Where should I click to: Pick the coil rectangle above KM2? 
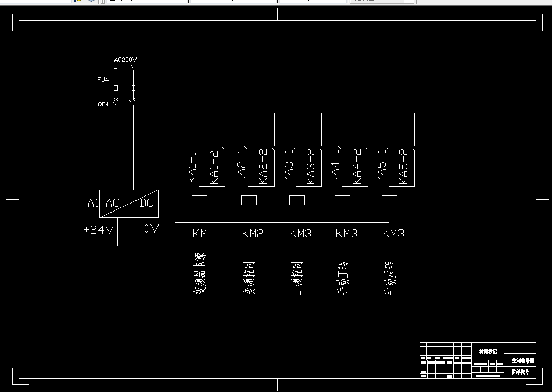[249, 200]
